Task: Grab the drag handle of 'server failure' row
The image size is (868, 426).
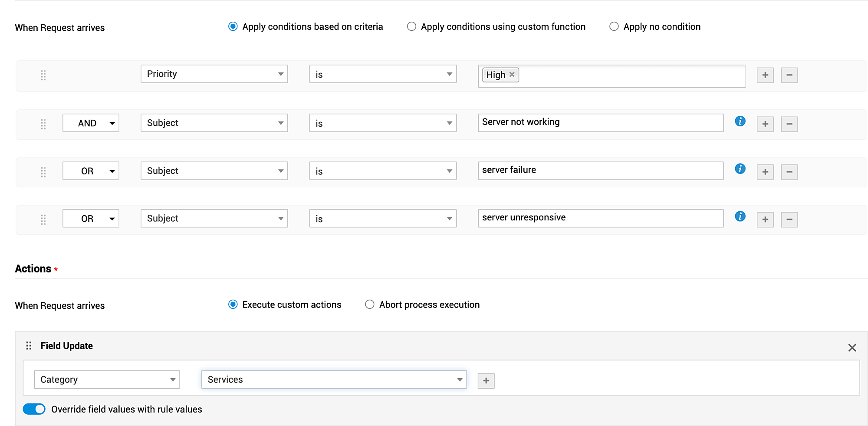Action: pos(43,172)
